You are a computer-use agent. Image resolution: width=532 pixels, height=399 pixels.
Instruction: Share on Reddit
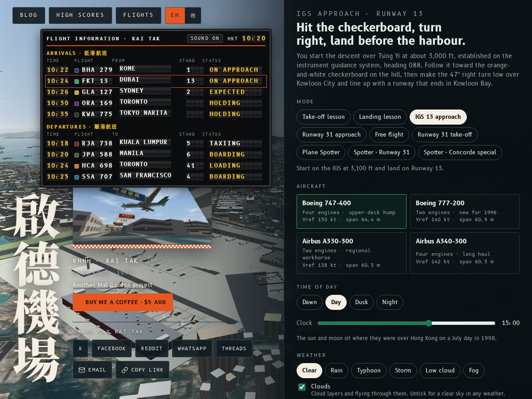[x=152, y=348]
